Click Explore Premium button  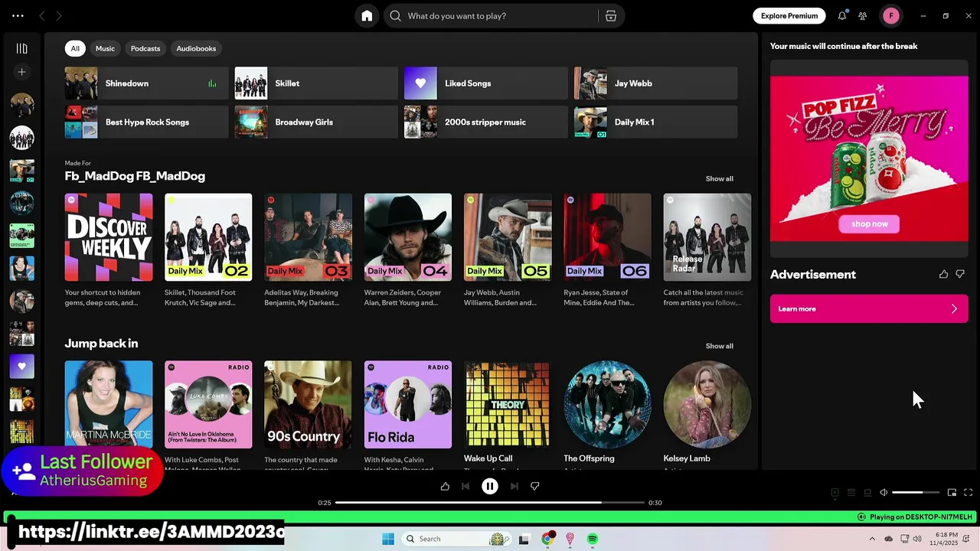[789, 16]
